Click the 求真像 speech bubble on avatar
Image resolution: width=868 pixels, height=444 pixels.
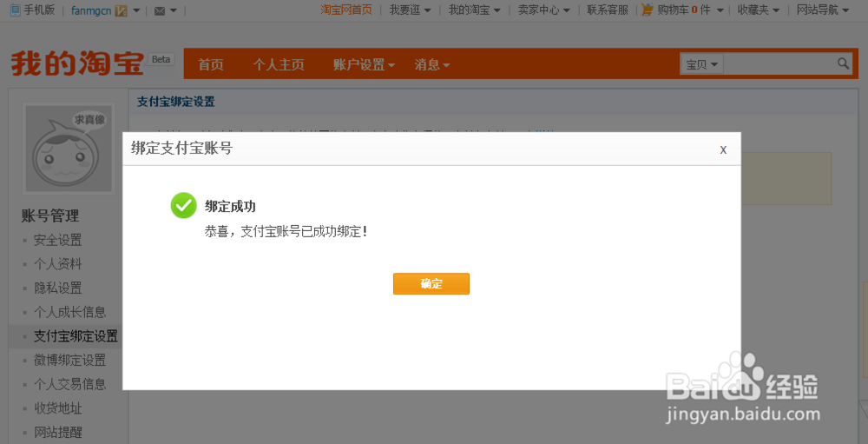89,119
